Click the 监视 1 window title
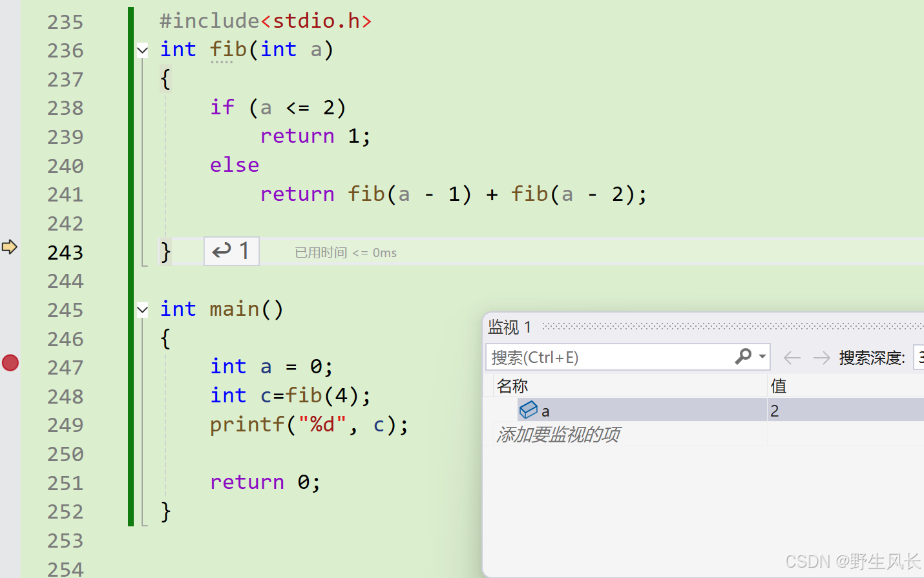 click(510, 327)
